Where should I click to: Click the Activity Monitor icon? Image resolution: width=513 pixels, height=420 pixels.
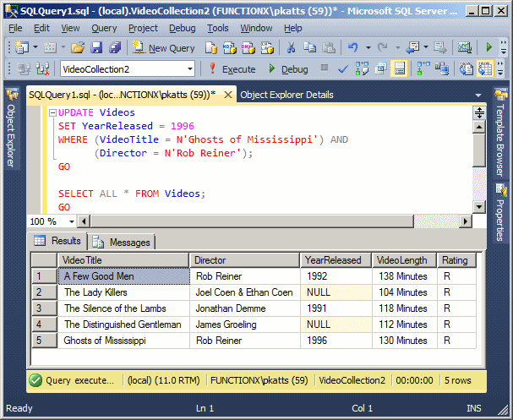[465, 48]
